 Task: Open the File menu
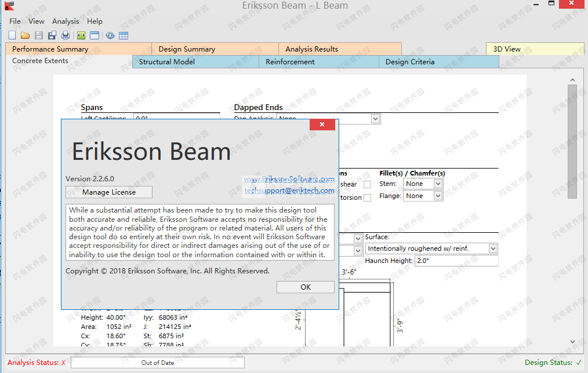(14, 21)
